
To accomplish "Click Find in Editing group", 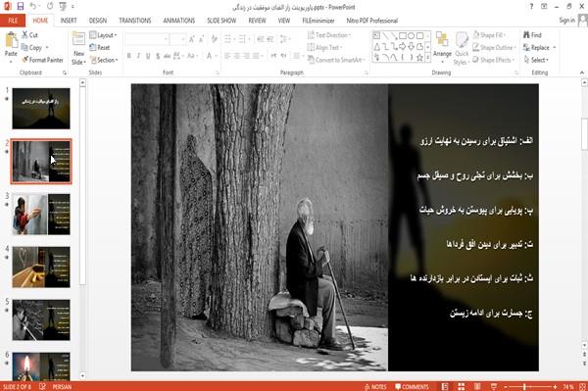I will pos(532,35).
